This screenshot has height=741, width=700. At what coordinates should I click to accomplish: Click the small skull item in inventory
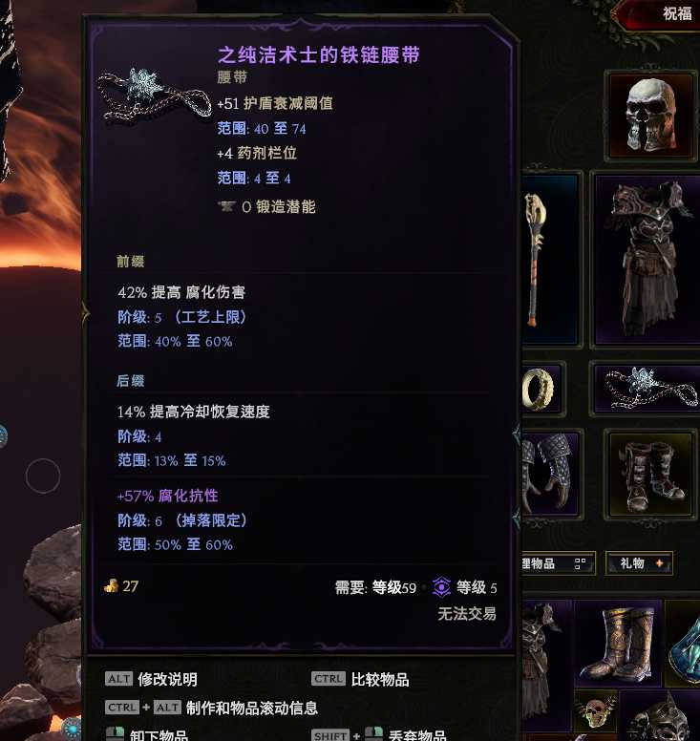pyautogui.click(x=596, y=712)
